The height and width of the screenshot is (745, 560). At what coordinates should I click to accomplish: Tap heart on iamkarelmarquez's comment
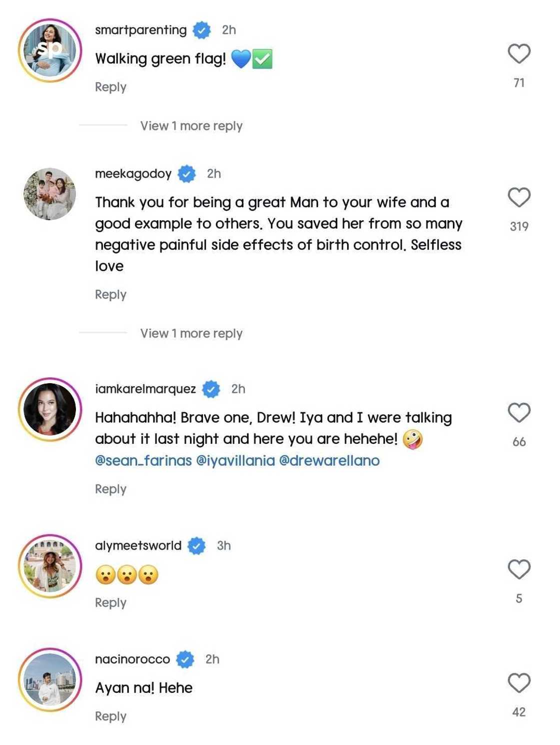(x=518, y=413)
